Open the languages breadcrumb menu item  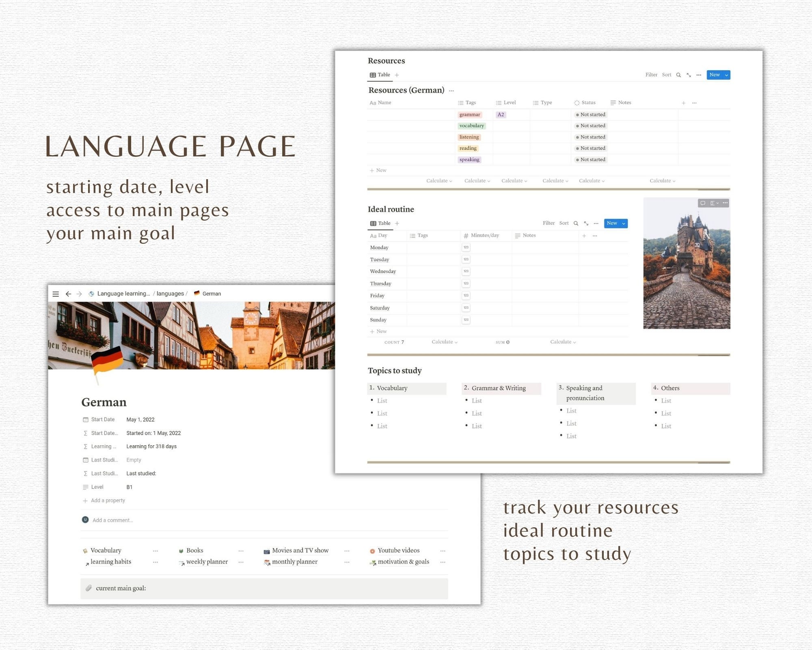170,293
